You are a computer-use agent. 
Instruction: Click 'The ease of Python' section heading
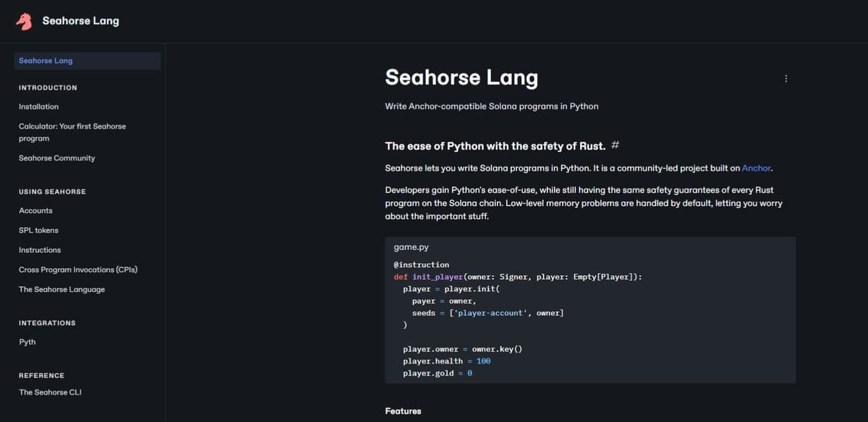click(495, 146)
